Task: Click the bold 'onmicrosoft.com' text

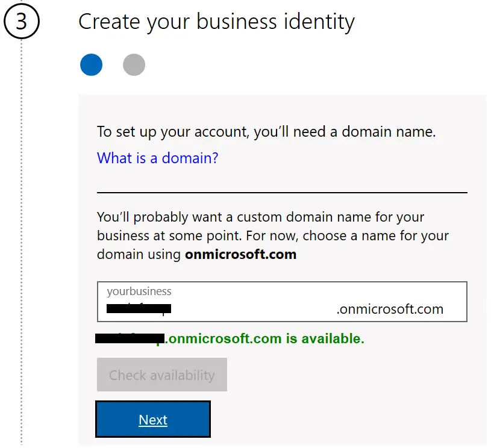Action: [x=240, y=254]
